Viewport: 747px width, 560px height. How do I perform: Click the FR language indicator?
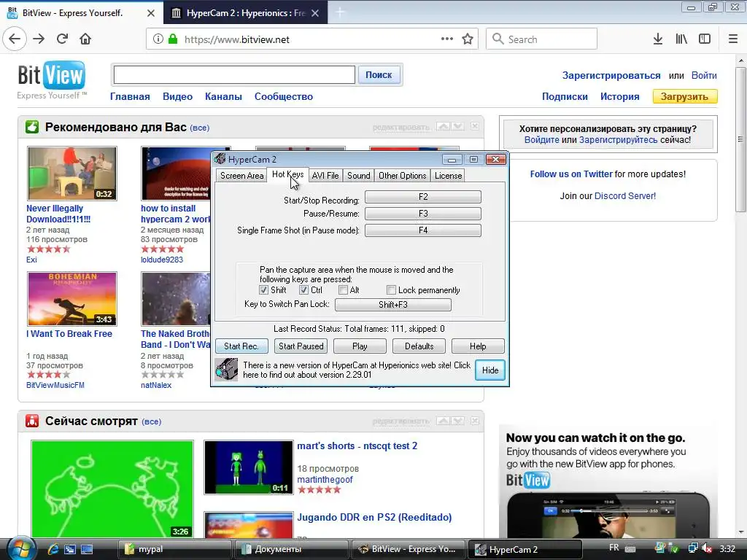point(614,548)
